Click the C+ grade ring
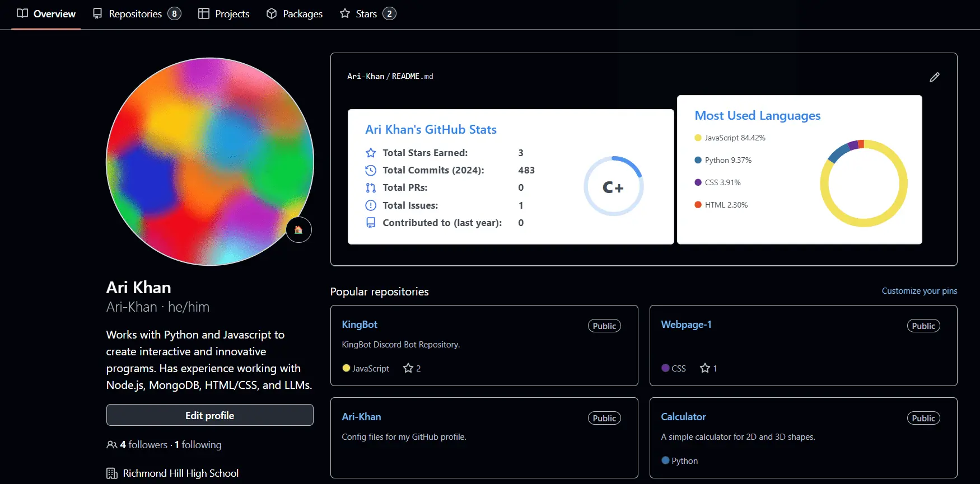The width and height of the screenshot is (980, 484). pyautogui.click(x=613, y=186)
